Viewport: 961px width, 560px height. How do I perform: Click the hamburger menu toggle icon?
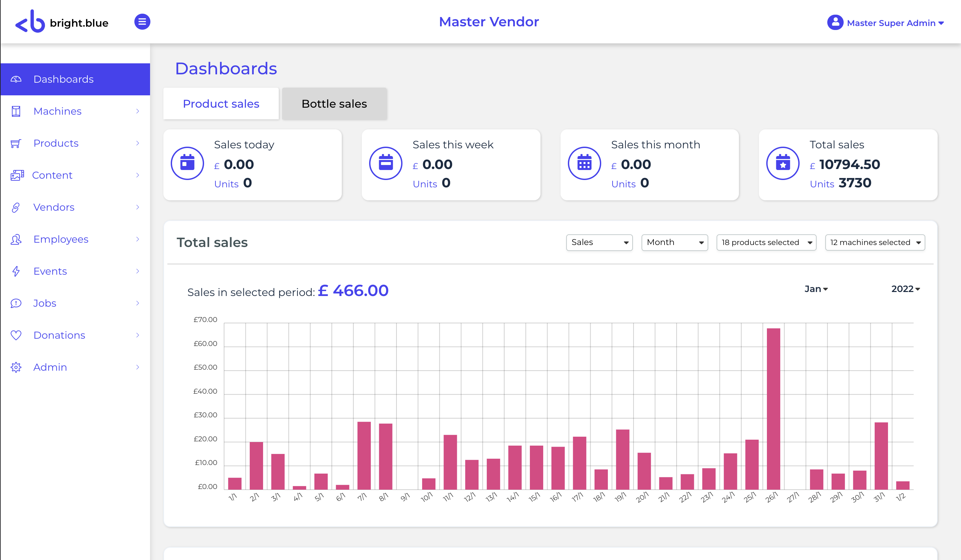(142, 22)
